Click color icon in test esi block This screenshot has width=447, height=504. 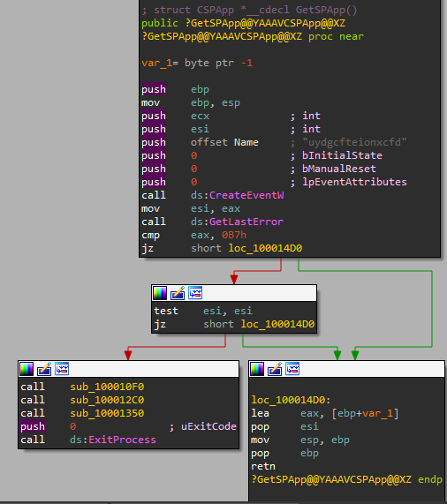tap(160, 293)
